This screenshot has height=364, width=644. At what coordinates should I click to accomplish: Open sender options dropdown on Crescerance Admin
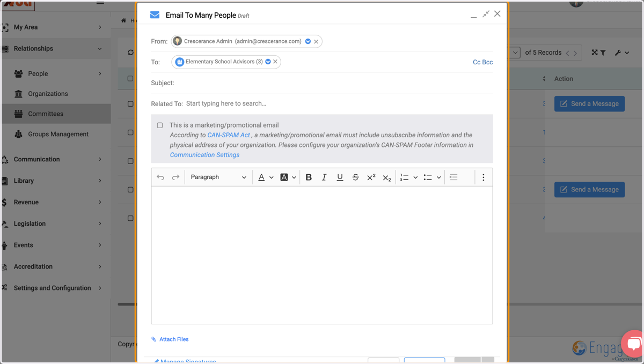pyautogui.click(x=308, y=41)
